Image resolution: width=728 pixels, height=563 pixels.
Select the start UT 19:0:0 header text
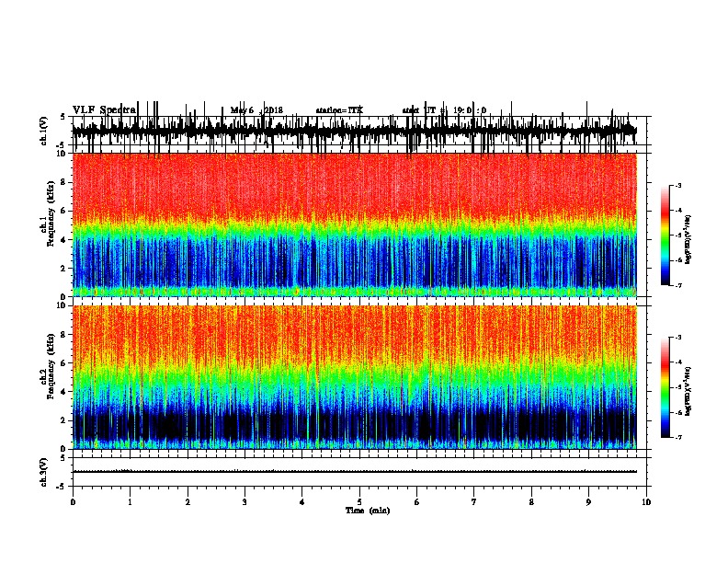tap(444, 110)
